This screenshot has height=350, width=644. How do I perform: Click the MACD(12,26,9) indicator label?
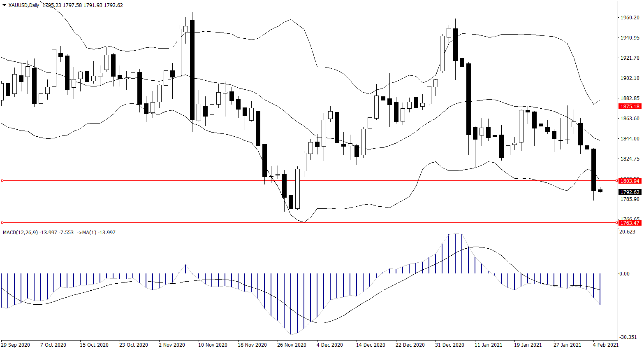pyautogui.click(x=21, y=233)
